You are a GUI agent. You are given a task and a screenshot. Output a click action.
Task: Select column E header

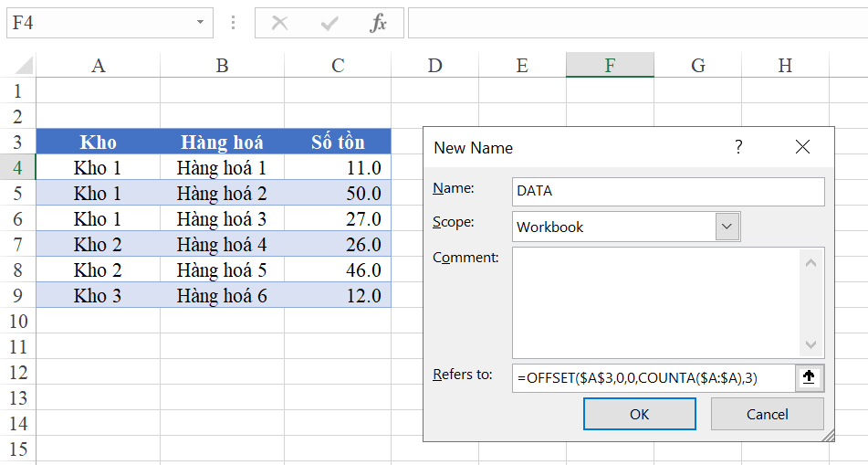point(523,66)
